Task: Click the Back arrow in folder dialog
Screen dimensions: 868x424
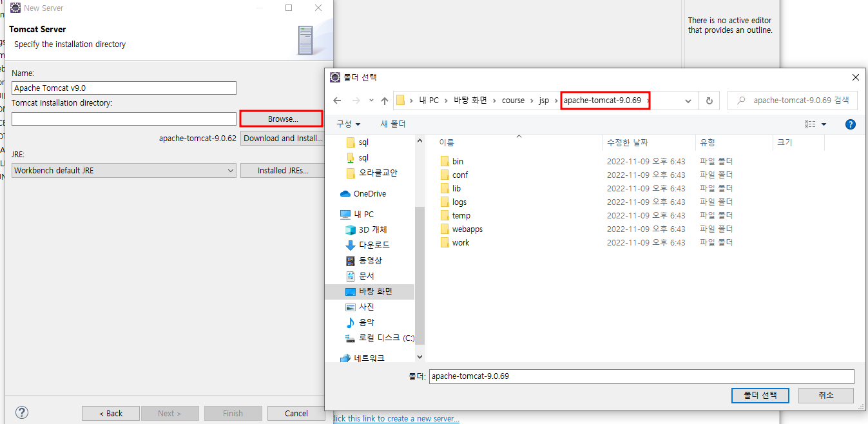Action: [x=337, y=101]
